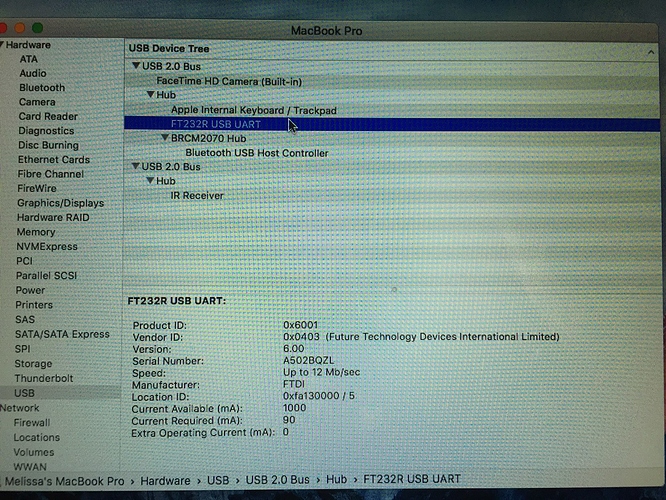Screen dimensions: 666x500
Task: Open Thunderbolt in the sidebar
Action: pos(43,378)
